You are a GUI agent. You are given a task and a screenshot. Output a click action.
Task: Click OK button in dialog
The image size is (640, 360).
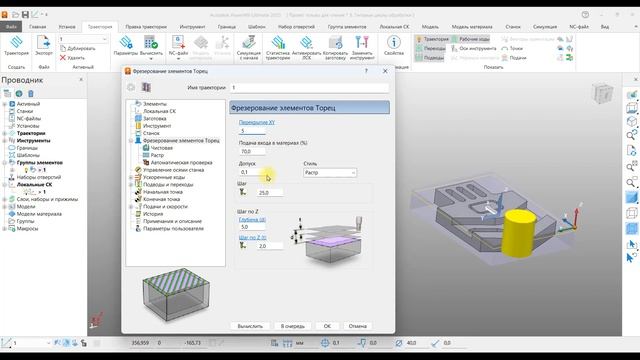pos(327,326)
